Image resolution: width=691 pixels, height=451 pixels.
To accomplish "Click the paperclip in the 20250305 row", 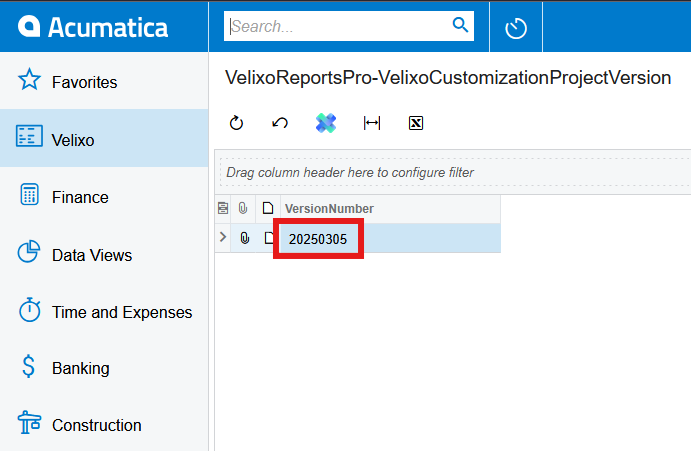I will coord(245,238).
